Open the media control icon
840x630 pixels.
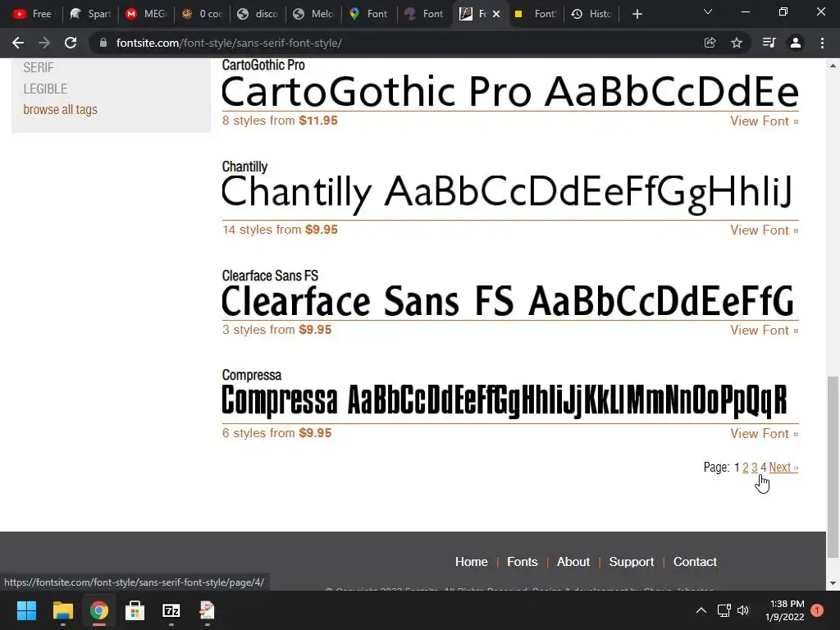pyautogui.click(x=769, y=43)
